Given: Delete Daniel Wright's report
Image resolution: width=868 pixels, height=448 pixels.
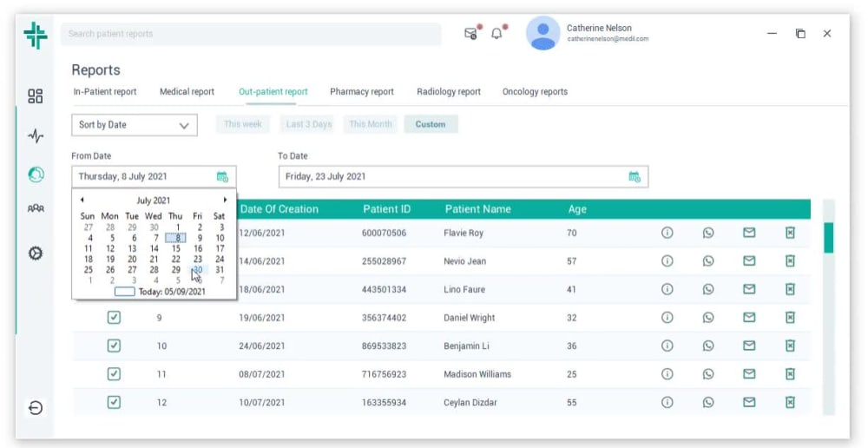Looking at the screenshot, I should (790, 317).
